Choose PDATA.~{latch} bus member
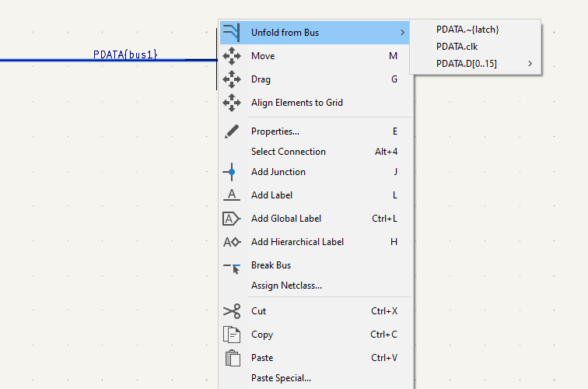 click(x=467, y=29)
